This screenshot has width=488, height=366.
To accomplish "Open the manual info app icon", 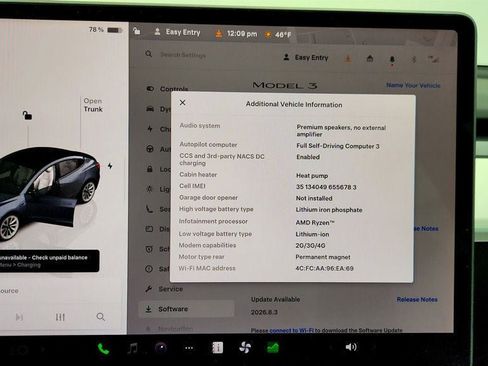I will click(217, 348).
